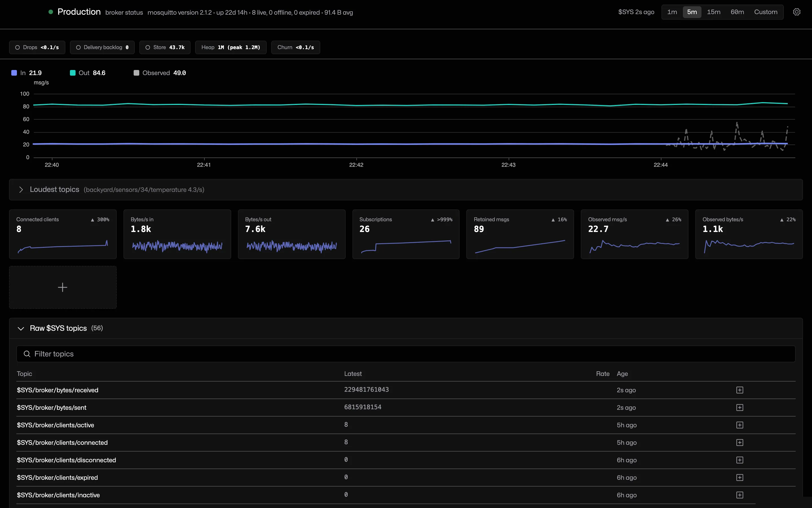Screen dimensions: 812x508
Task: Open the Observed msg/s card
Action: [634, 234]
